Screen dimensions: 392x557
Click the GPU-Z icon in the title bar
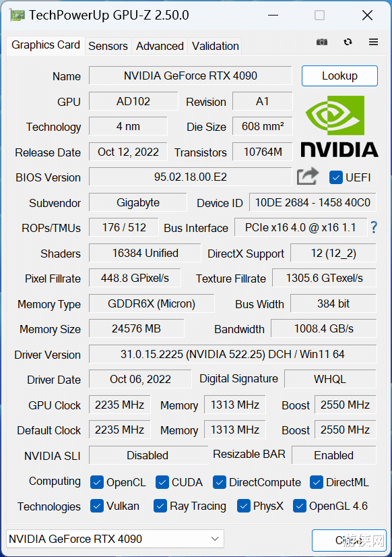pyautogui.click(x=17, y=14)
